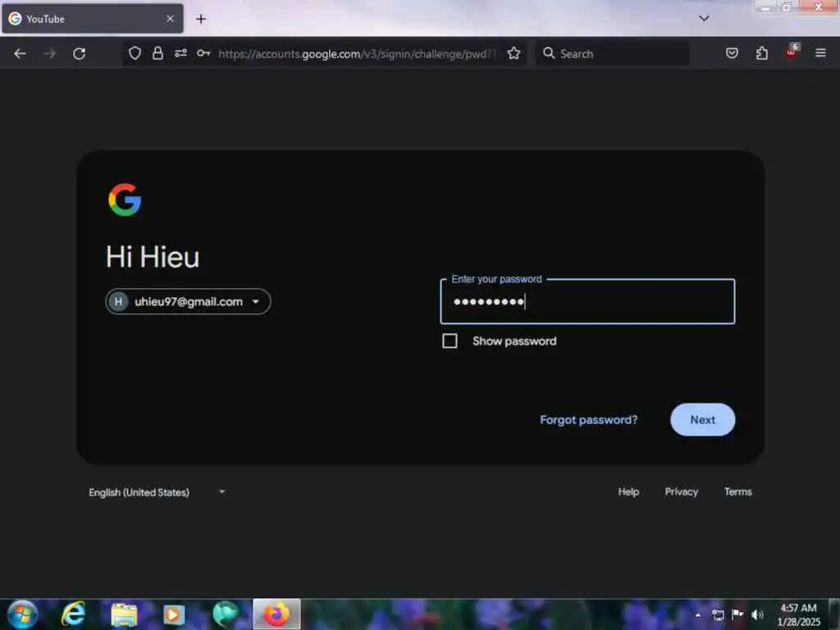Image resolution: width=840 pixels, height=630 pixels.
Task: Open the site permissions icon
Action: [180, 53]
